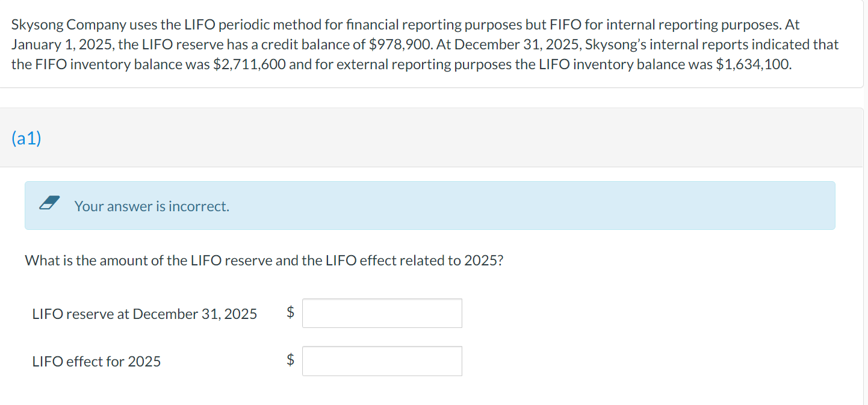Viewport: 868px width, 405px height.
Task: Click inside the LIFO effect input box
Action: 382,360
